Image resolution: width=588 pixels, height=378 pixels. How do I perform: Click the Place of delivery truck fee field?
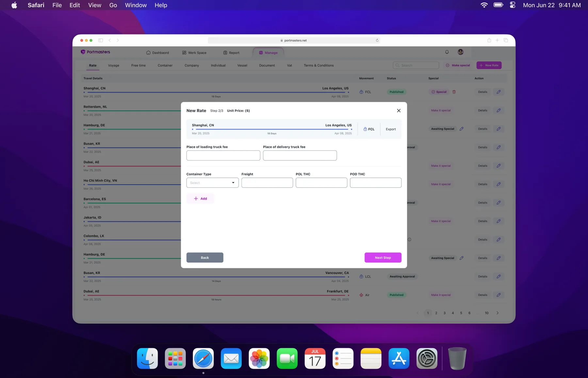[300, 156]
